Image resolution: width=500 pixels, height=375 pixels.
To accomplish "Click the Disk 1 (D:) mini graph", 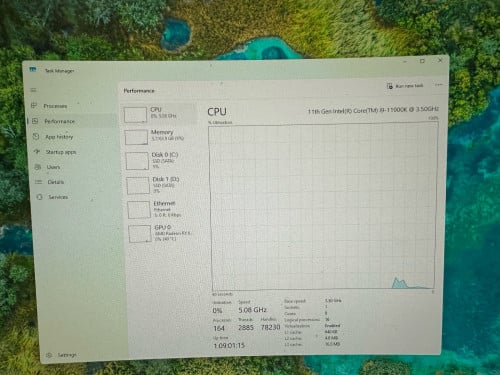I will pyautogui.click(x=138, y=185).
